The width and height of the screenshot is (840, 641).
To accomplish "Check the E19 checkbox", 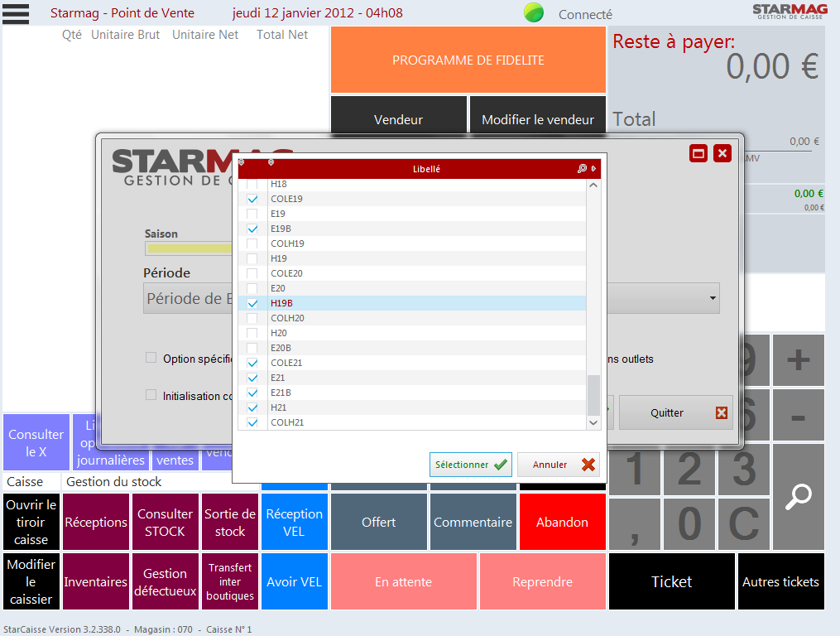I will pyautogui.click(x=252, y=214).
